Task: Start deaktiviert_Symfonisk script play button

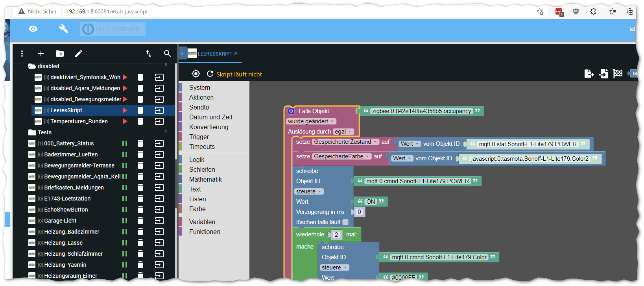Action: (x=125, y=77)
